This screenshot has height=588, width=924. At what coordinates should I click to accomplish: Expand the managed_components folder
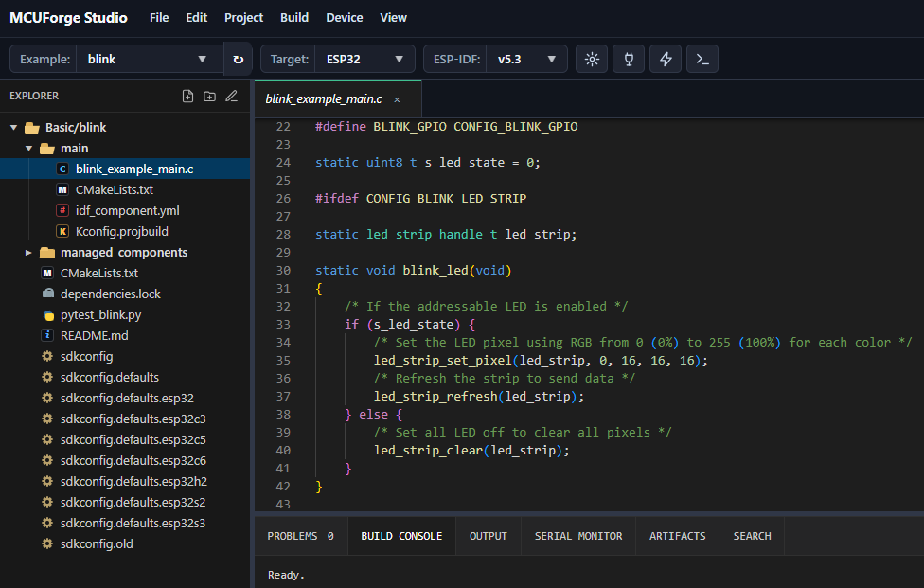[28, 253]
